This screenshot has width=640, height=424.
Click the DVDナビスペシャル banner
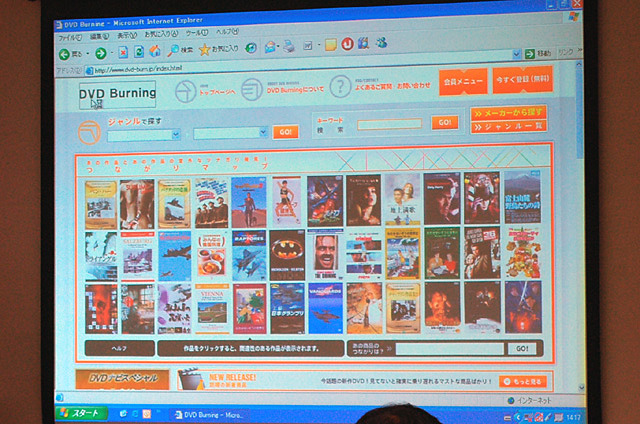(122, 379)
